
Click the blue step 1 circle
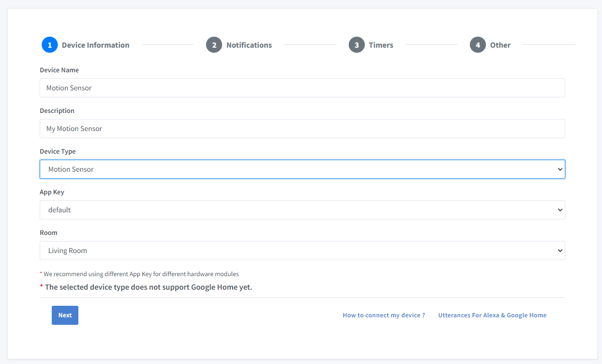[50, 45]
